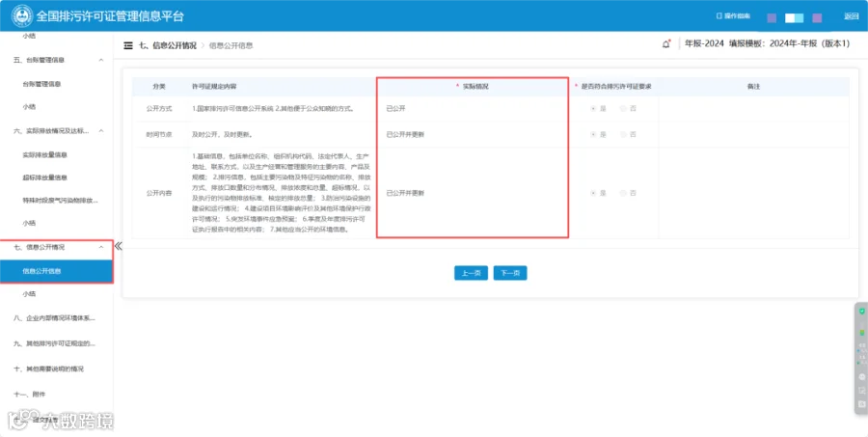Open 小结 under 七、信息公开情况 section
The height and width of the screenshot is (437, 868).
[x=29, y=294]
